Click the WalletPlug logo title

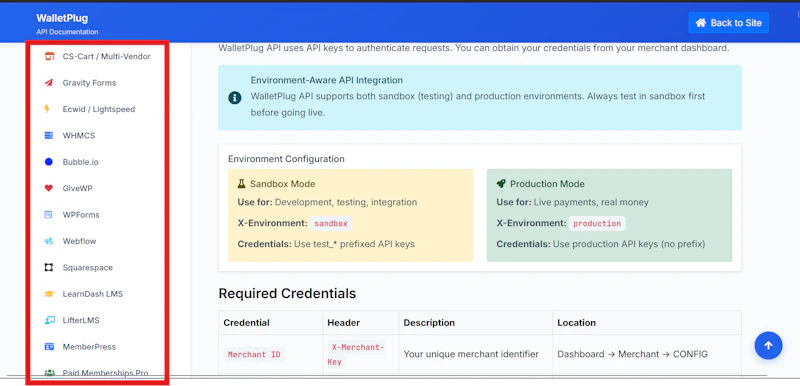pyautogui.click(x=62, y=18)
